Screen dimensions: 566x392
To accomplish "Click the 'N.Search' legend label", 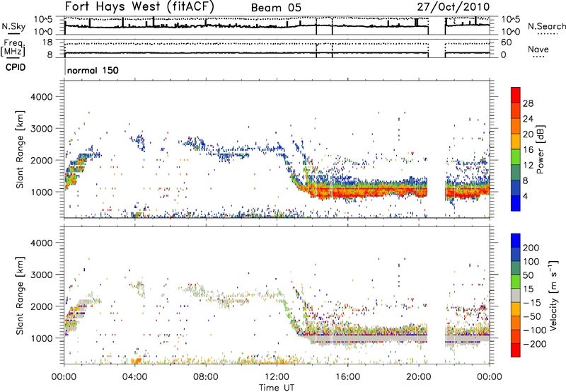I will pyautogui.click(x=546, y=26).
